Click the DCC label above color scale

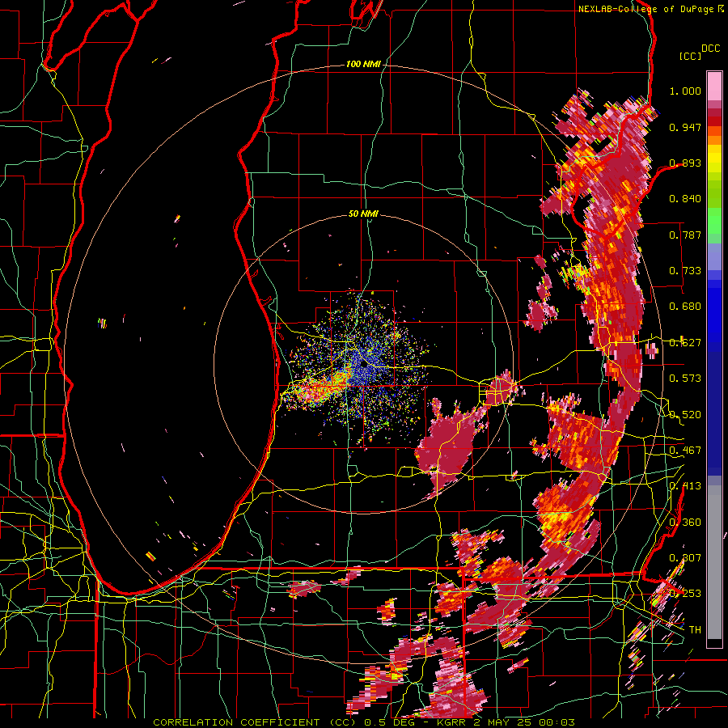(710, 49)
